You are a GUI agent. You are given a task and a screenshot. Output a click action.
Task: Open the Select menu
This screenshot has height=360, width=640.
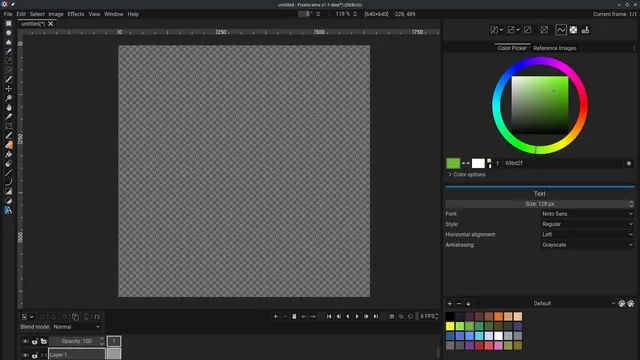click(37, 14)
